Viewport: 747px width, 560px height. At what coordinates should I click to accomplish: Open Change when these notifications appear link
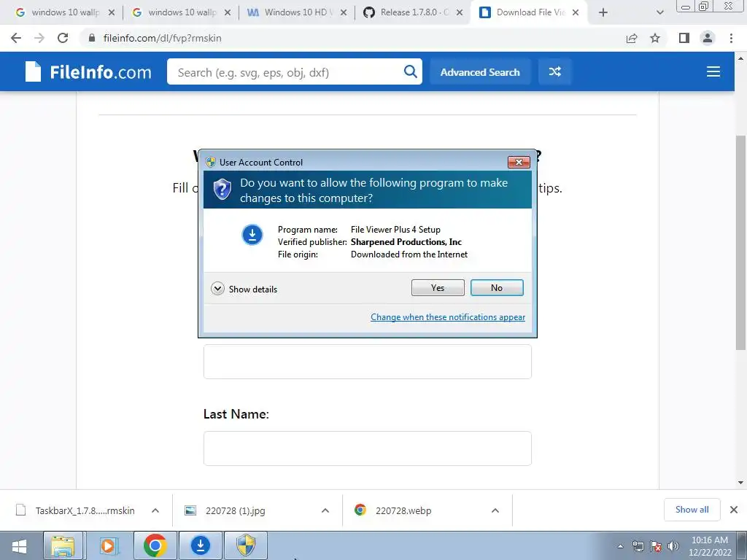click(x=448, y=317)
